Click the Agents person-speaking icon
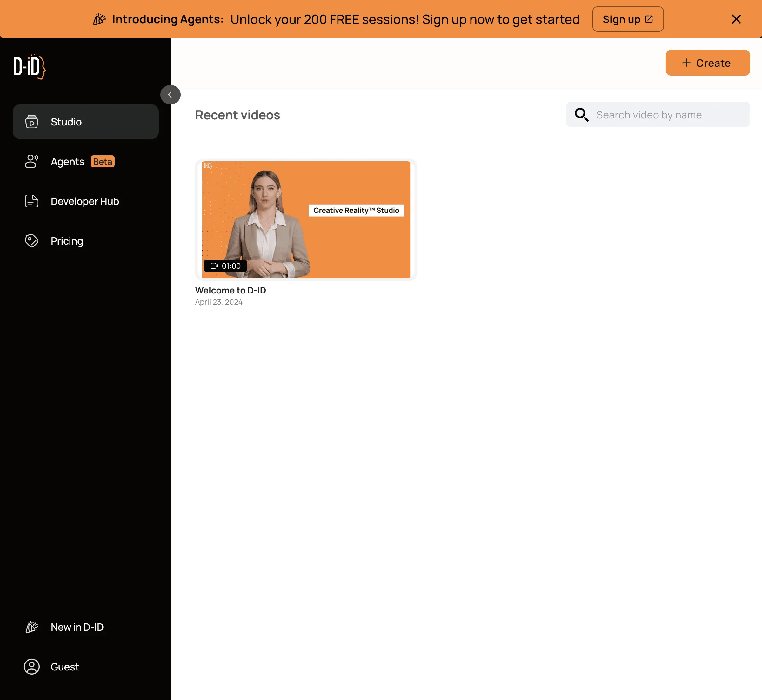Viewport: 762px width, 700px height. pyautogui.click(x=32, y=161)
